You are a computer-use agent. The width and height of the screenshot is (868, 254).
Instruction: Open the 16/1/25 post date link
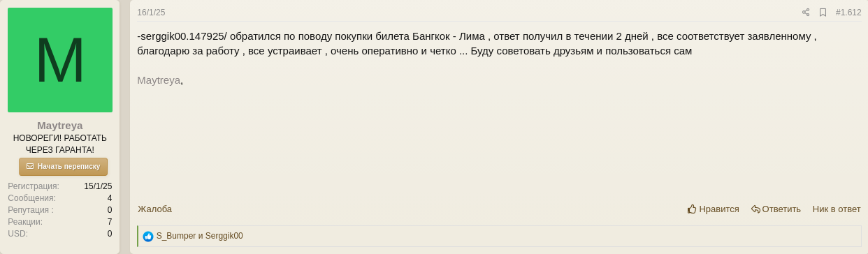(151, 13)
